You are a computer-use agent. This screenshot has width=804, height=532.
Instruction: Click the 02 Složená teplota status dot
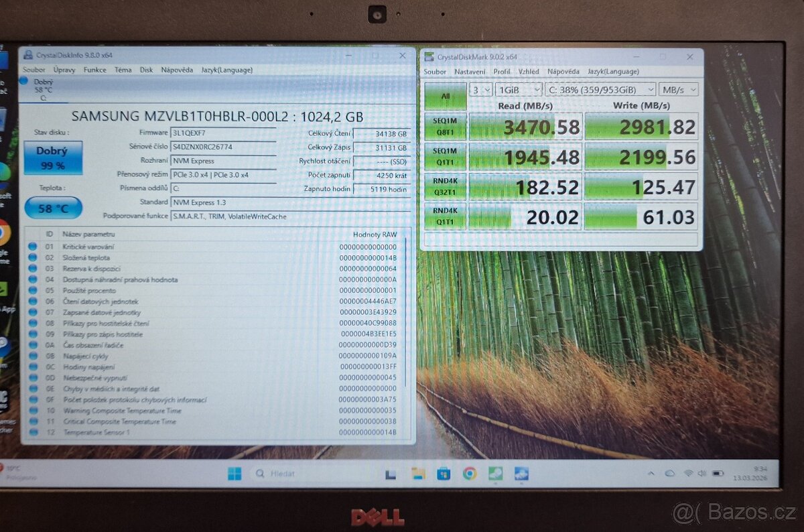(32, 257)
